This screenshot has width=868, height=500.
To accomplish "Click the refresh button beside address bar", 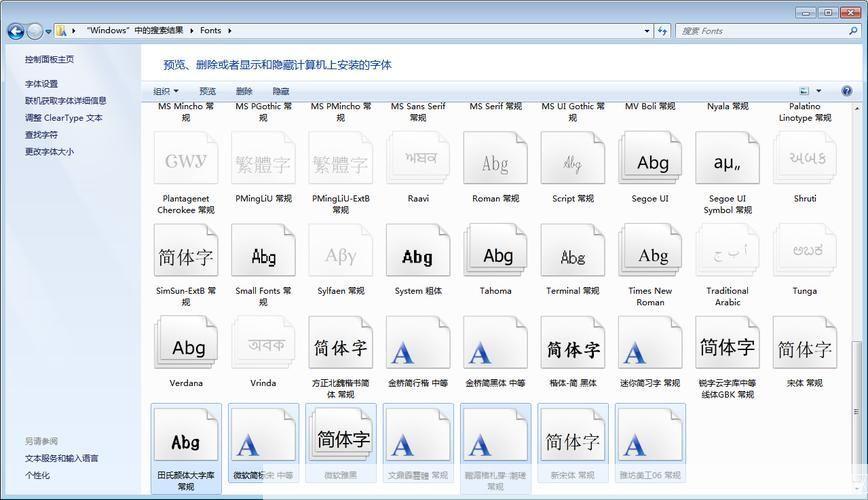I will (662, 31).
